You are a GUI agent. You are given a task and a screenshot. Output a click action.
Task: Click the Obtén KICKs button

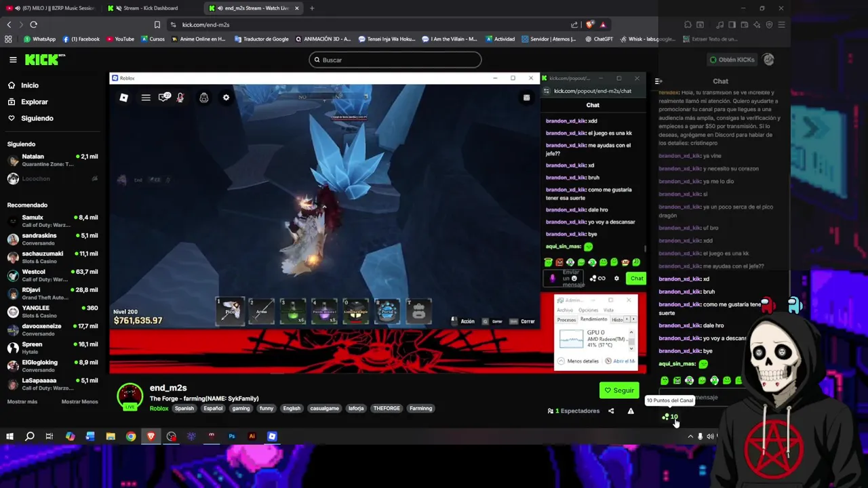pos(732,60)
